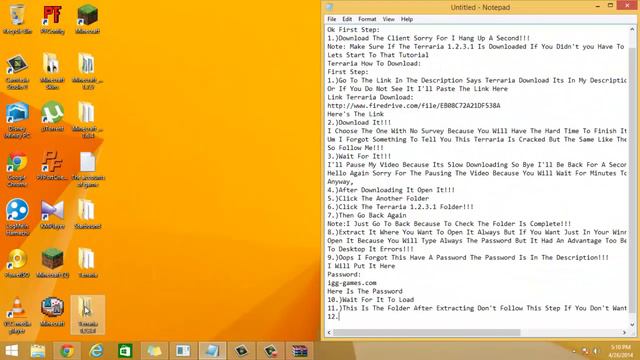This screenshot has height=360, width=640.
Task: Click '10.)Wait For It To Load' line
Action: [x=370, y=300]
